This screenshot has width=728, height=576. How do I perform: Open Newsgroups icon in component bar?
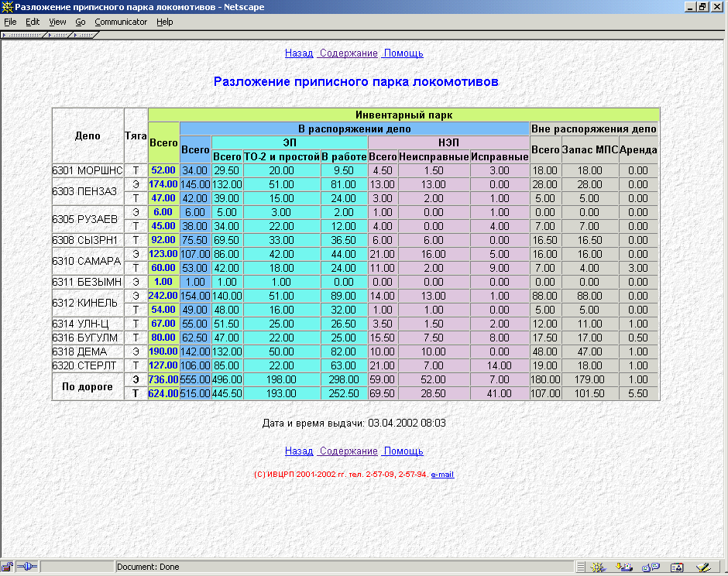pyautogui.click(x=650, y=567)
